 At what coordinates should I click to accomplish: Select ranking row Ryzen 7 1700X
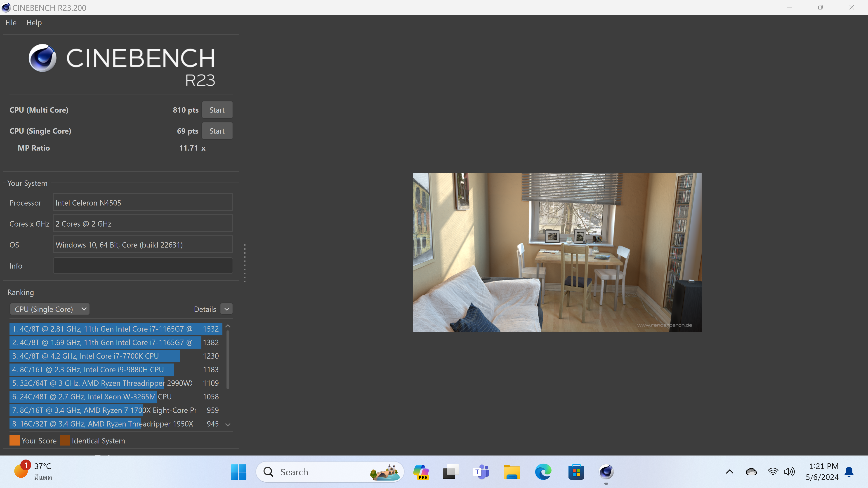coord(116,410)
